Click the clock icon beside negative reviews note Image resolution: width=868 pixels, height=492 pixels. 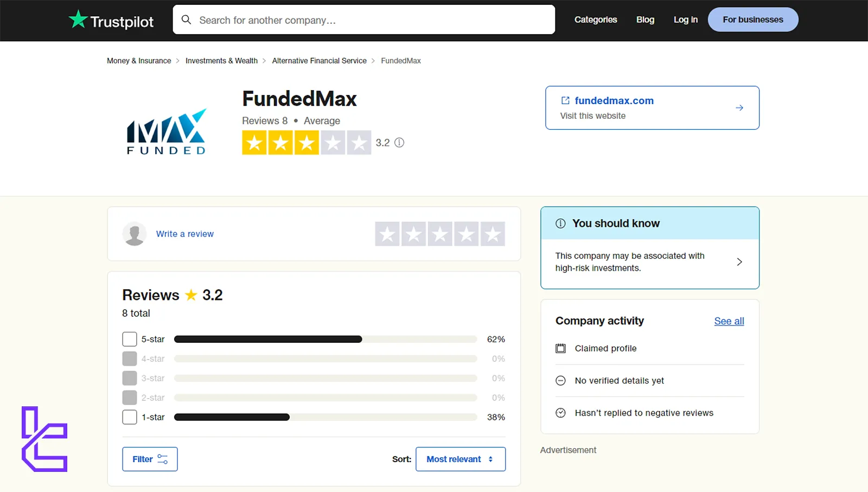[x=561, y=412]
